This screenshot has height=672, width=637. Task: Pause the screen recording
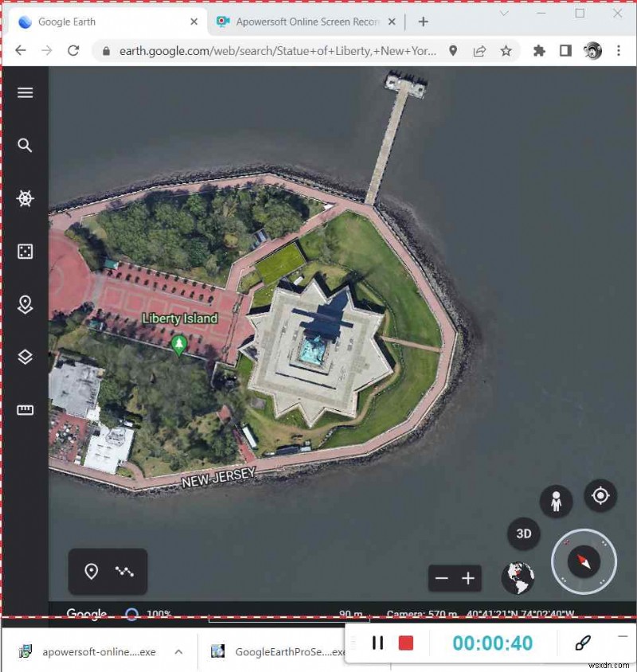pos(378,643)
